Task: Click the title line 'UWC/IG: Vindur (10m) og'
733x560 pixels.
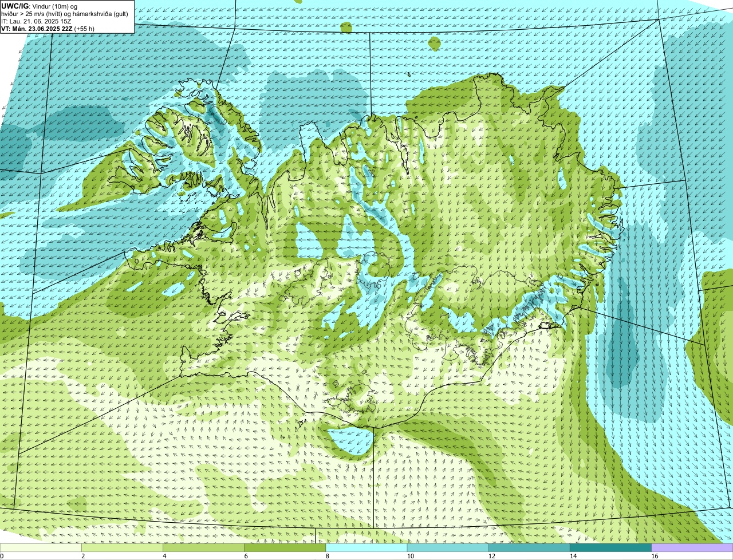Action: point(40,6)
